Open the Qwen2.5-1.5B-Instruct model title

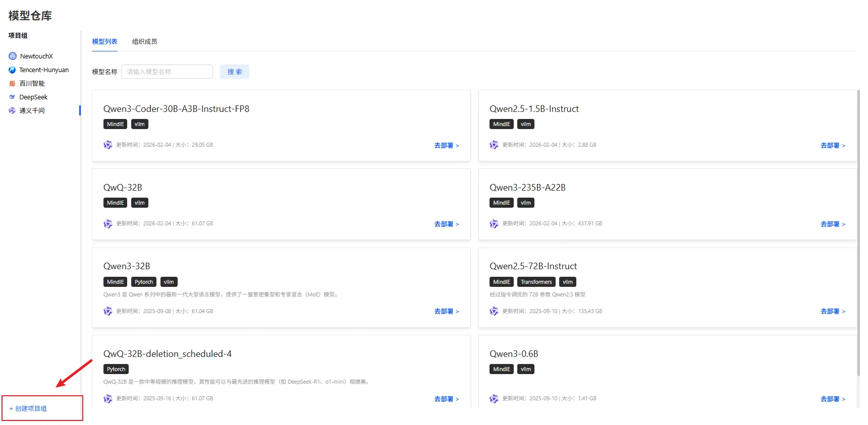pyautogui.click(x=534, y=109)
